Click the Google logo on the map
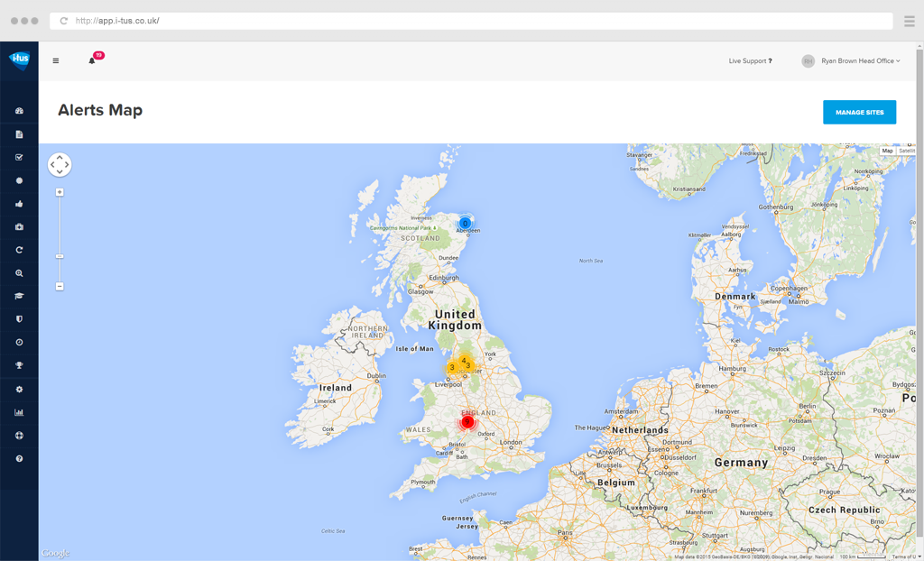This screenshot has height=561, width=924. click(55, 553)
